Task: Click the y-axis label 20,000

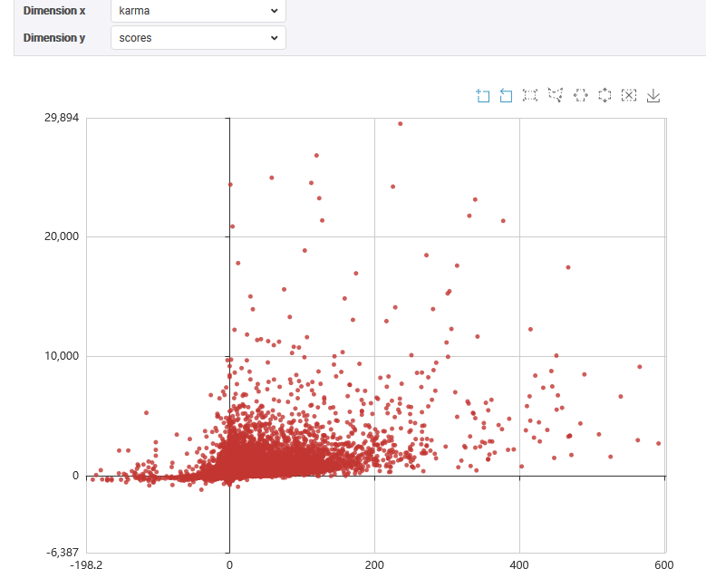Action: coord(62,236)
